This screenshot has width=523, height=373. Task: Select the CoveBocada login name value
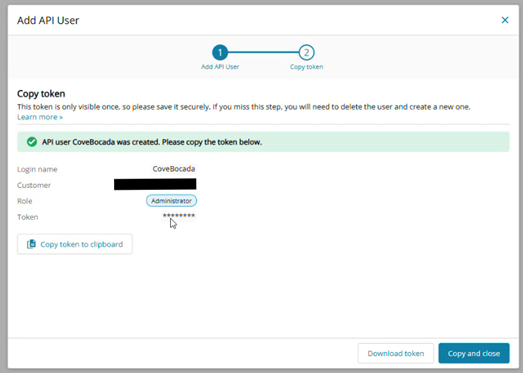tap(174, 169)
